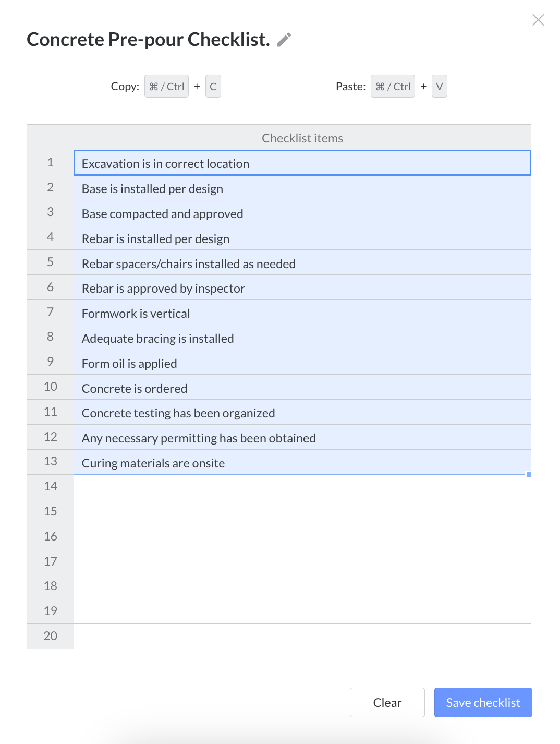
Task: Click row number 5
Action: pos(50,262)
